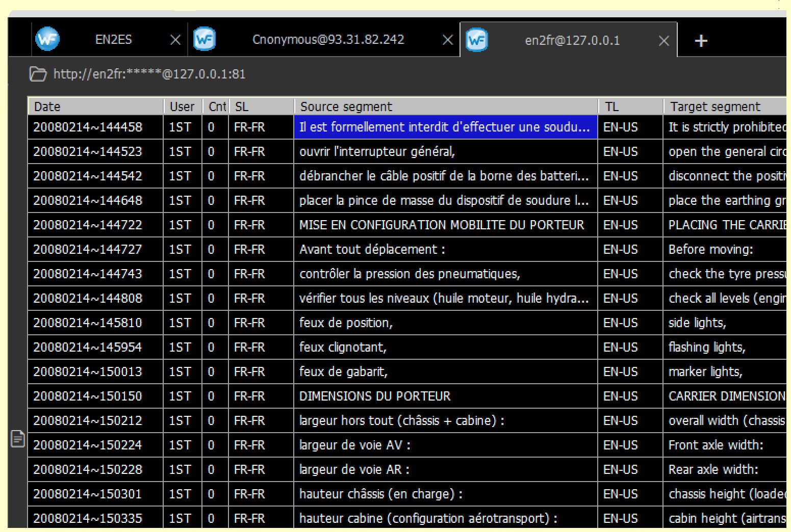Switch to the EN2ES tab

pyautogui.click(x=113, y=40)
